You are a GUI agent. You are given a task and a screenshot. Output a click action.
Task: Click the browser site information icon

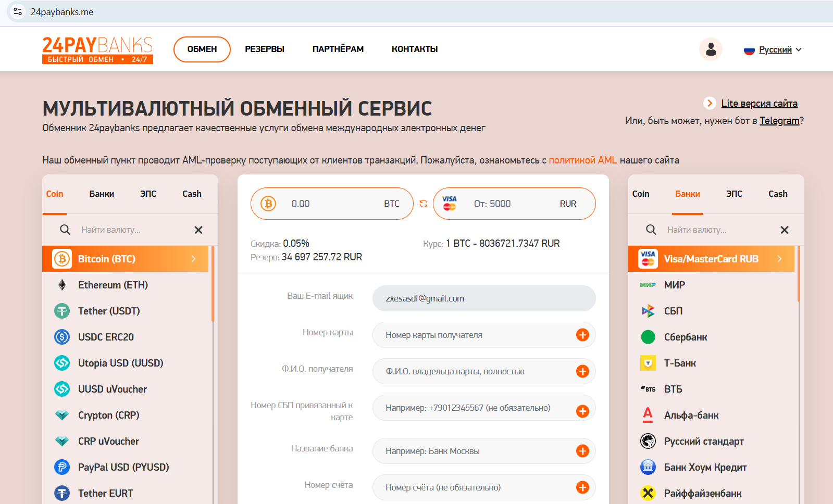coord(18,11)
